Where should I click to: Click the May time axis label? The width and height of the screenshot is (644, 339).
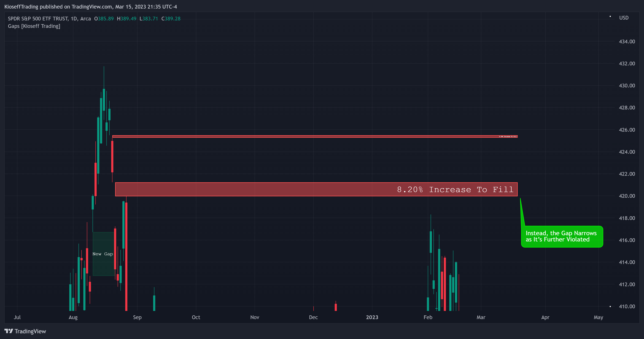(599, 317)
